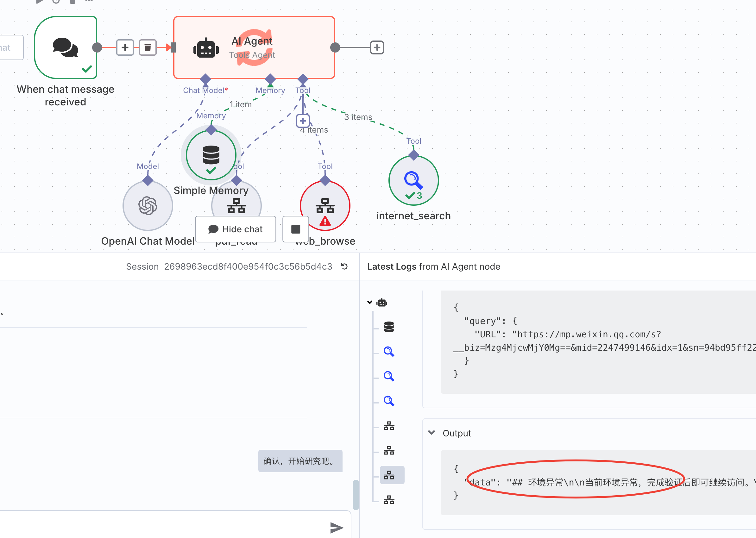This screenshot has height=538, width=756.
Task: Click the plus button between trigger and AI Agent
Action: [125, 47]
